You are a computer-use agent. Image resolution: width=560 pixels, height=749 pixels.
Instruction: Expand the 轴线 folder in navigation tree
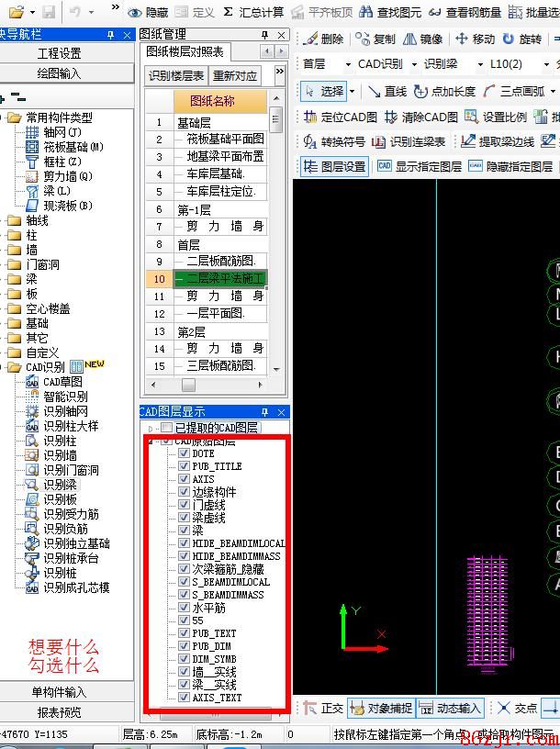pyautogui.click(x=13, y=220)
